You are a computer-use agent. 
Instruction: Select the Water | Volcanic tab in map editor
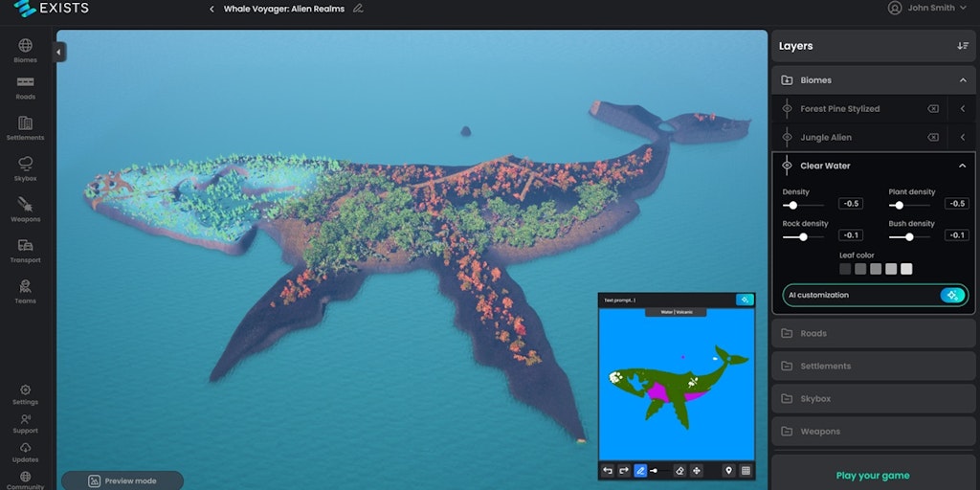(676, 312)
